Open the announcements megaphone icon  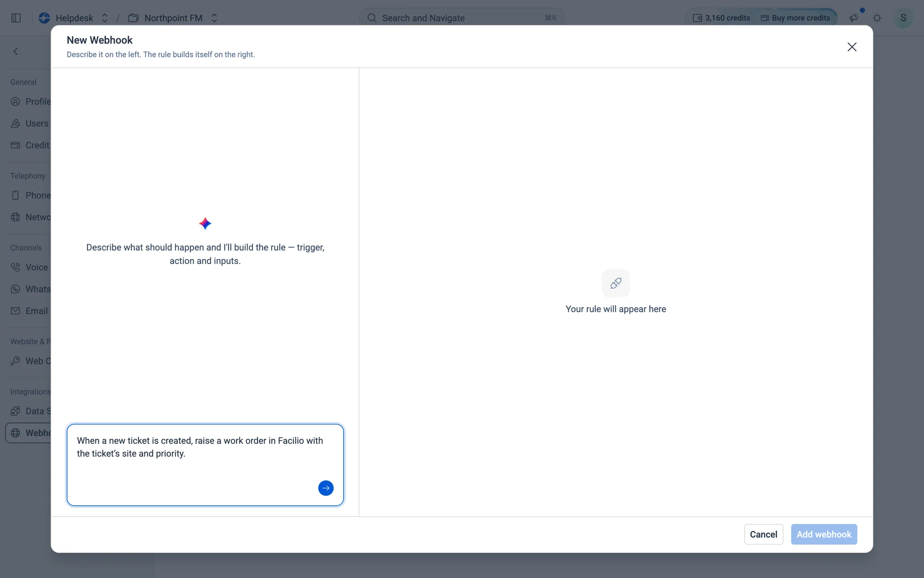854,18
